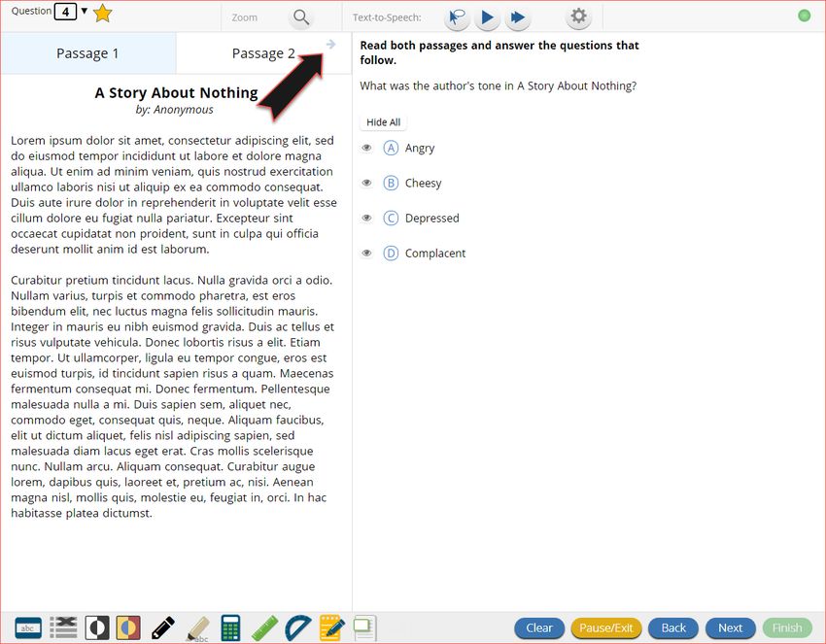Viewport: 826px width, 644px height.
Task: Click the 'Question' label at top
Action: 32,11
